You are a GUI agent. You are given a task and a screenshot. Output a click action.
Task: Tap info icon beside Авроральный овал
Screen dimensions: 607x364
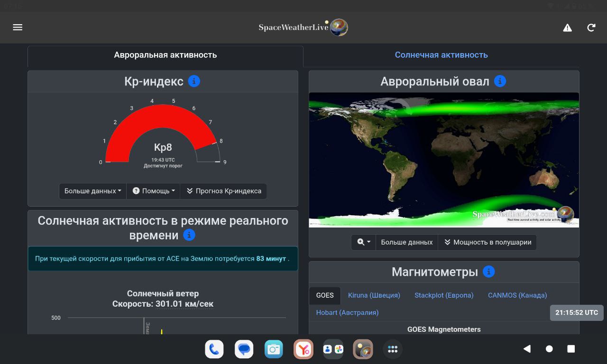click(x=500, y=81)
